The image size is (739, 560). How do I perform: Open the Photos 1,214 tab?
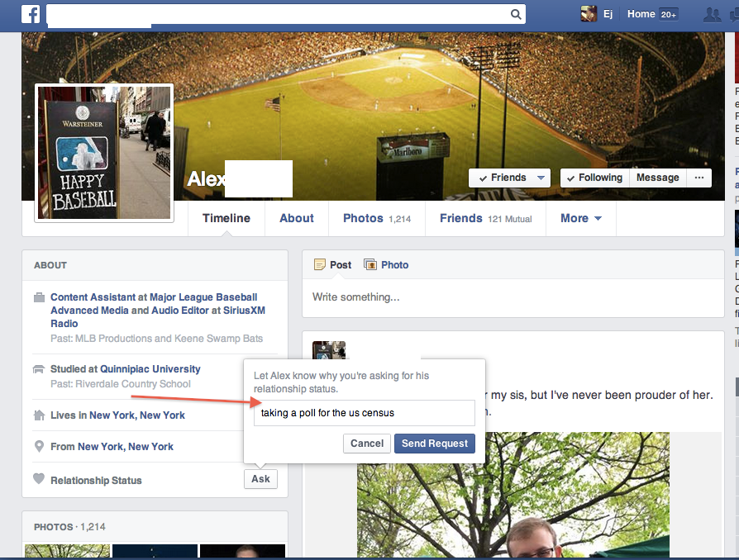click(377, 218)
